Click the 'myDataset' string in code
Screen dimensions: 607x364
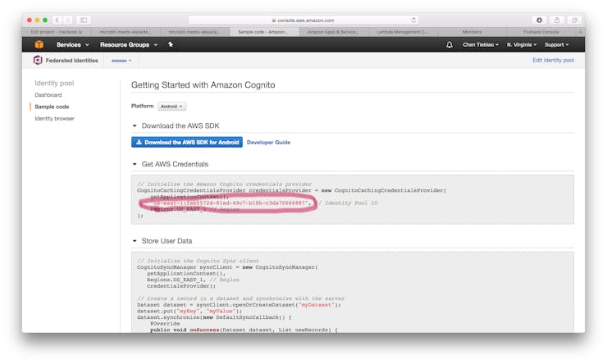click(x=316, y=305)
